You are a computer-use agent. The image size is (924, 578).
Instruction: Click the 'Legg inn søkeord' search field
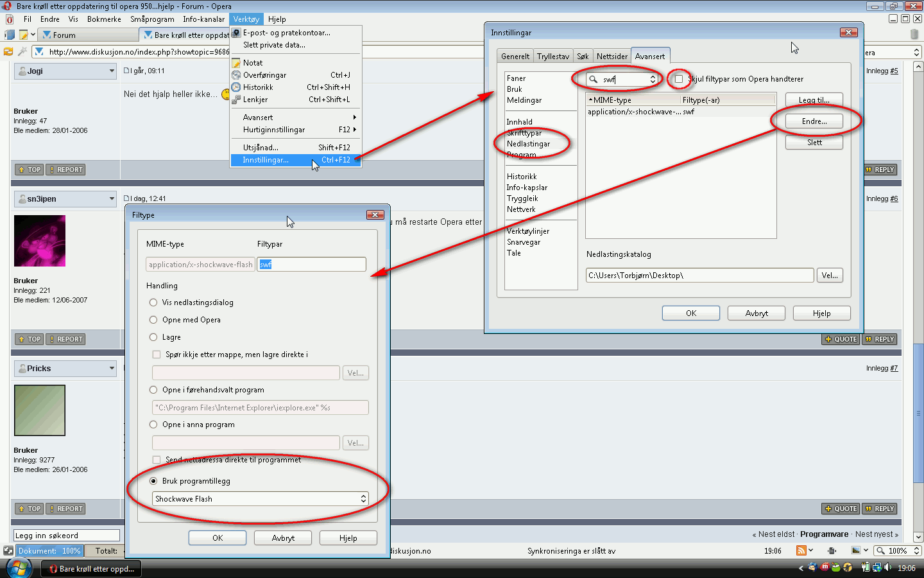tap(67, 536)
